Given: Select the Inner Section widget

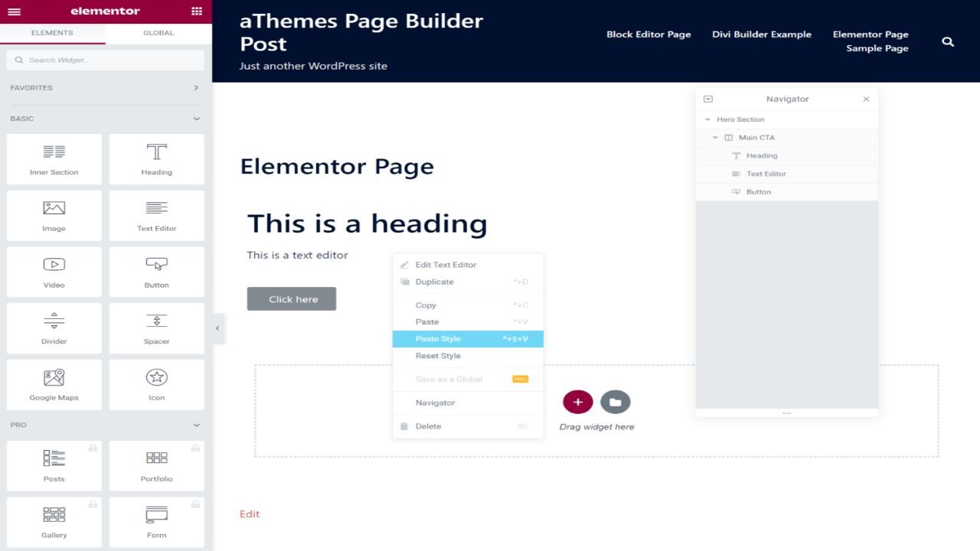Looking at the screenshot, I should coord(54,159).
